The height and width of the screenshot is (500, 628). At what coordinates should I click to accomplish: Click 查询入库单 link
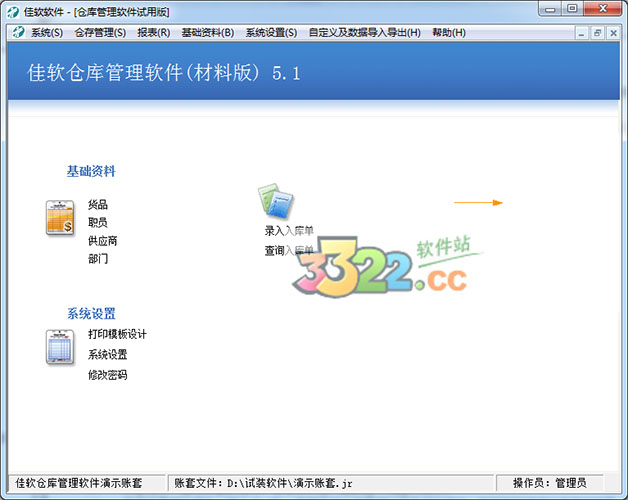pyautogui.click(x=289, y=251)
